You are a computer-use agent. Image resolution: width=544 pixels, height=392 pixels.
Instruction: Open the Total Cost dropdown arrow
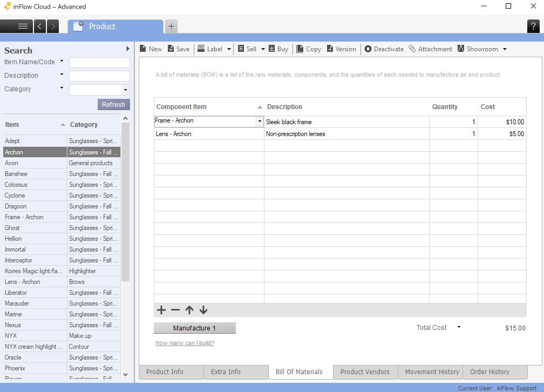coord(459,327)
